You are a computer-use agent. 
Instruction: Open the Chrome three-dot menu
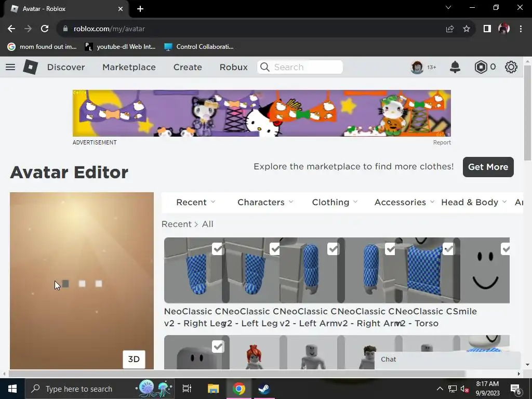click(x=521, y=29)
